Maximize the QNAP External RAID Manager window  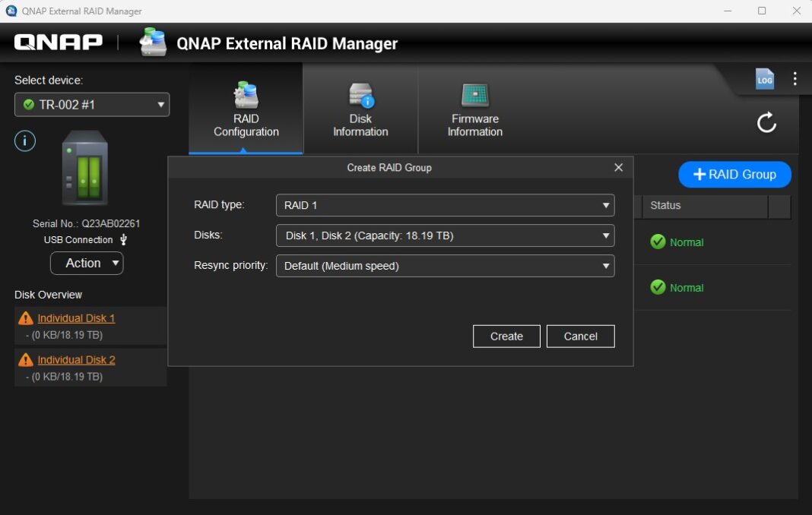tap(762, 11)
